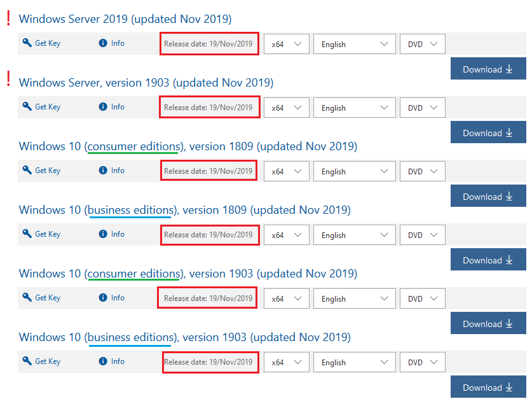Open Windows 10 (consumer editions), version 1809 title

188,146
